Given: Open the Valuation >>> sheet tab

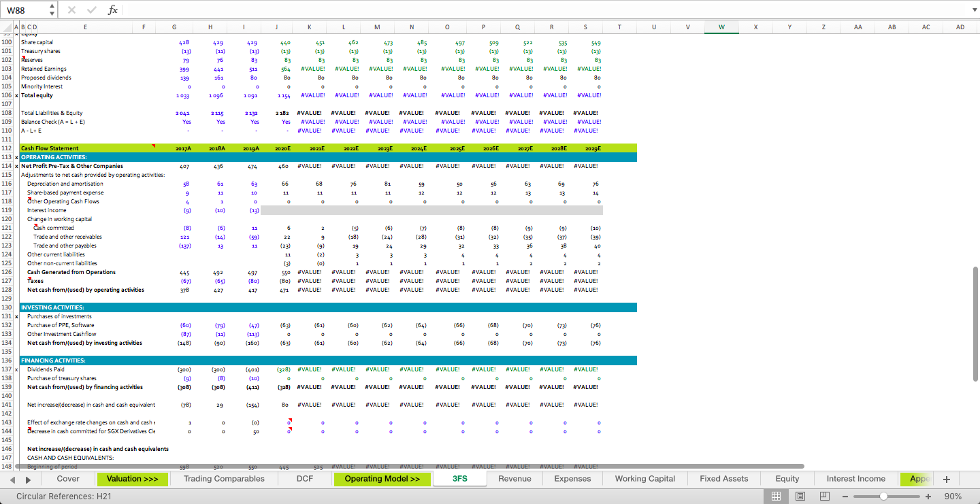Looking at the screenshot, I should point(133,479).
